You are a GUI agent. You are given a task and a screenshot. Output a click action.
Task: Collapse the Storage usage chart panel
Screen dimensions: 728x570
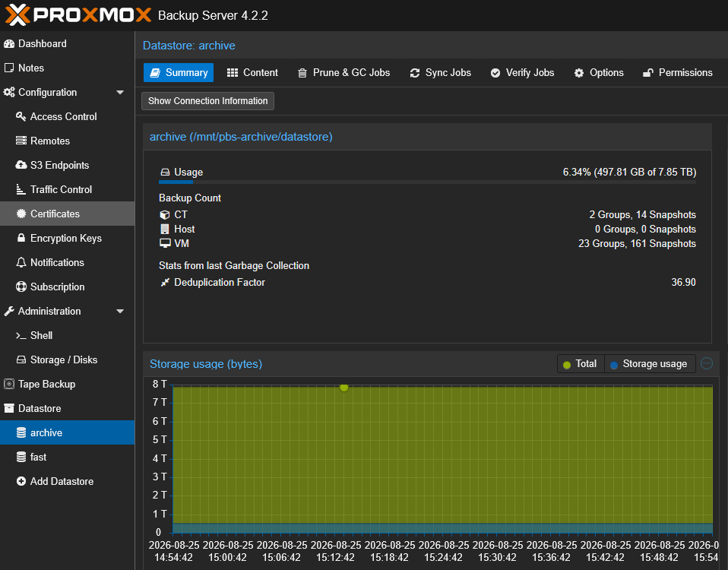tap(706, 363)
